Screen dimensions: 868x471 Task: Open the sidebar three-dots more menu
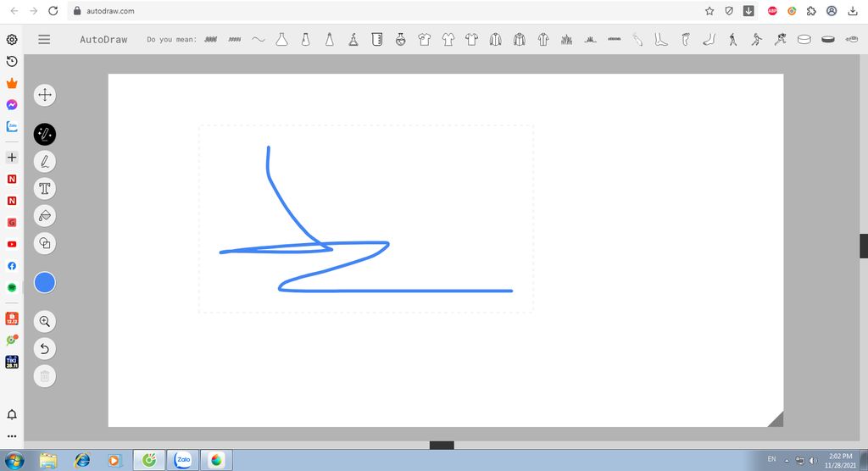[12, 436]
